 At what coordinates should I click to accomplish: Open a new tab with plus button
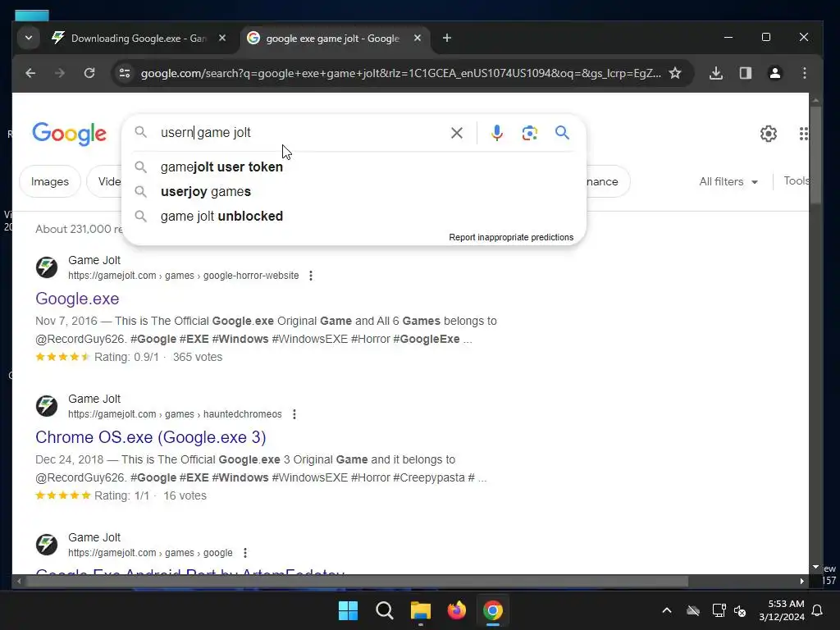tap(447, 38)
